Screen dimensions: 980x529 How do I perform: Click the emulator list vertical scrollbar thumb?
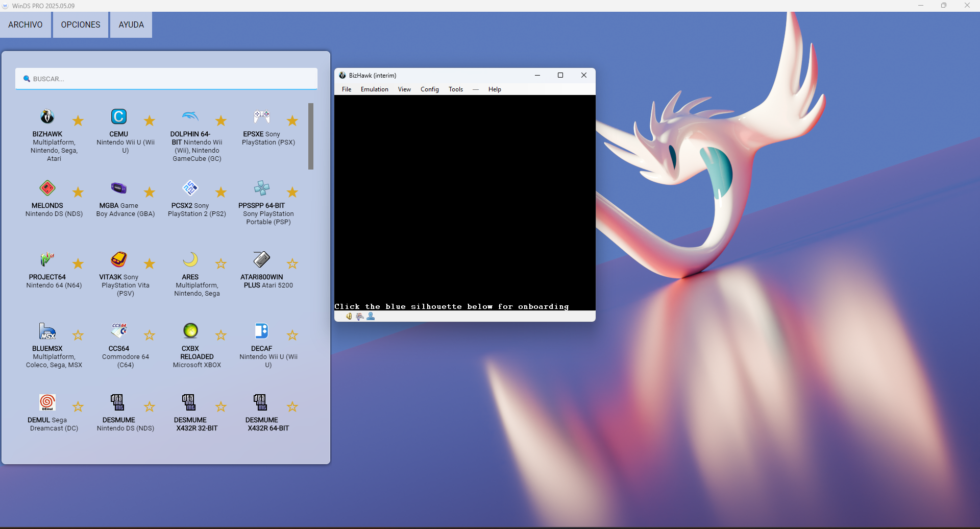[311, 136]
